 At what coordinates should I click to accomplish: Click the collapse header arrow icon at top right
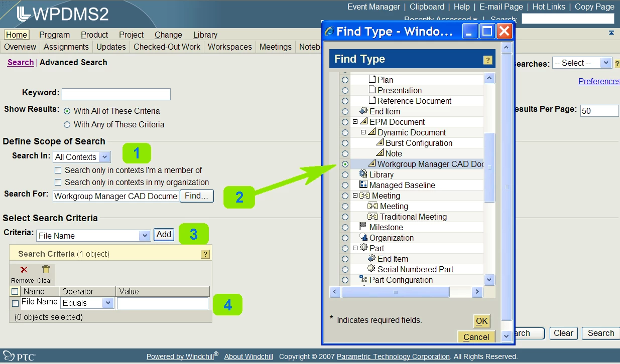[x=611, y=33]
